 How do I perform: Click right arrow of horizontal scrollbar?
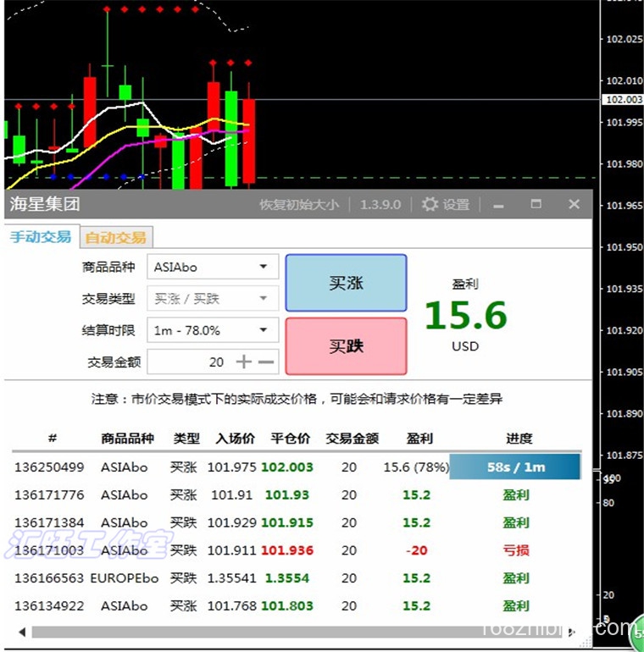pyautogui.click(x=572, y=632)
